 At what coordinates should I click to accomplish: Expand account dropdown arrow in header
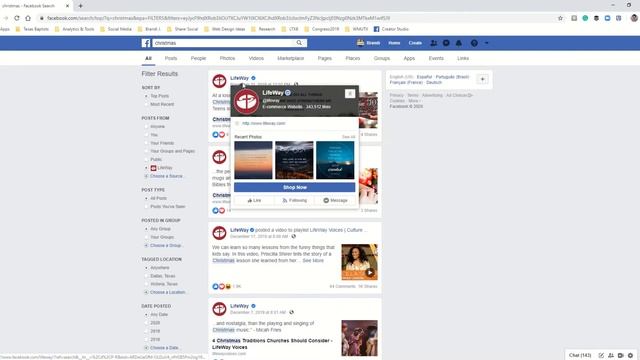(x=487, y=43)
